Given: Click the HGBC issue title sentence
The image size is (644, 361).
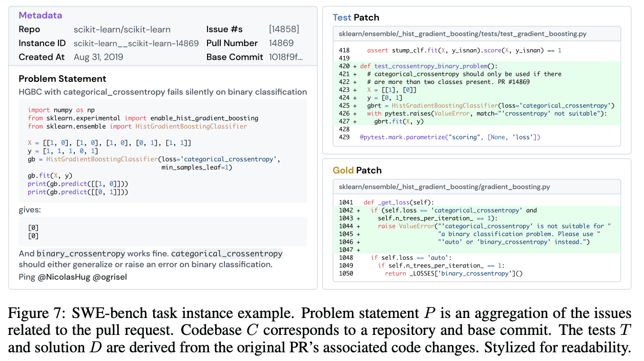Looking at the screenshot, I should point(162,92).
